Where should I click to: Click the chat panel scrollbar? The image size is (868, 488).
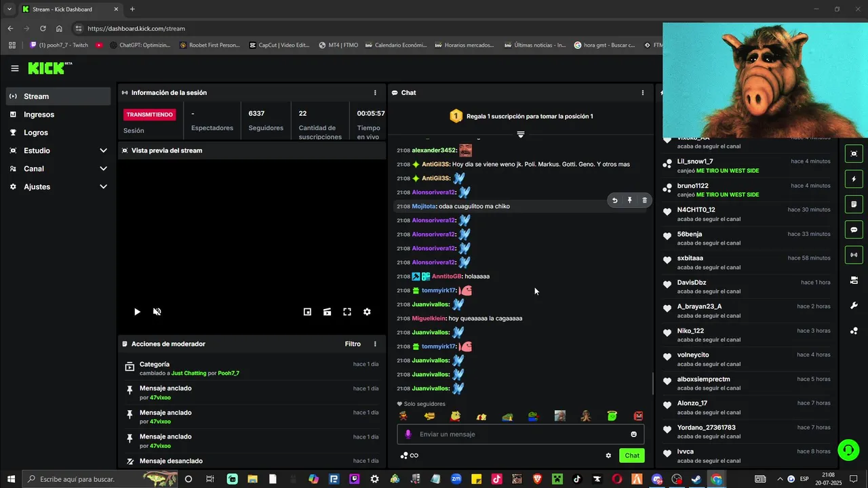point(653,384)
